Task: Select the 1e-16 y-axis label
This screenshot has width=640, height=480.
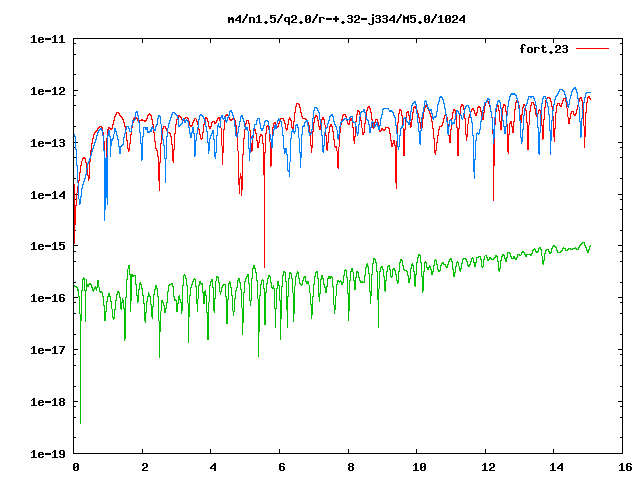Action: pos(48,298)
